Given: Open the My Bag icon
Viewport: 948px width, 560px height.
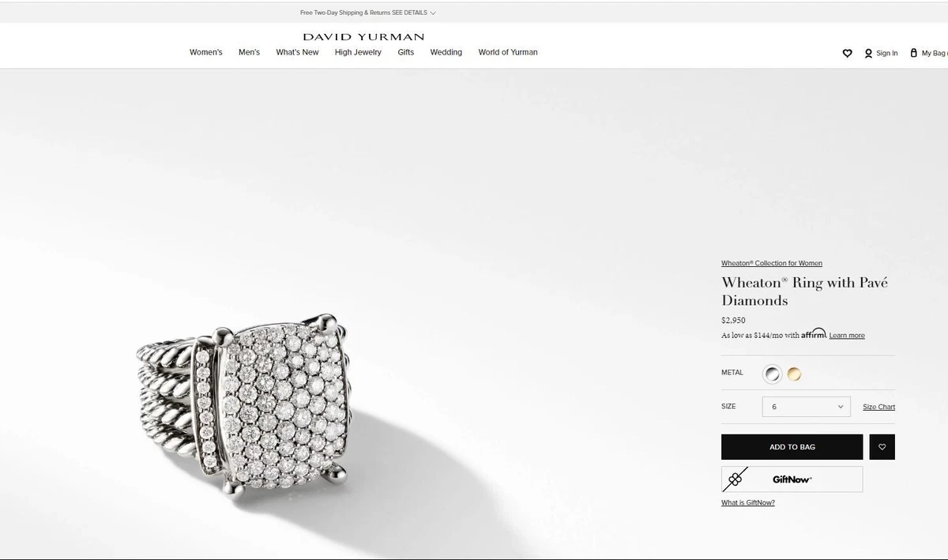Looking at the screenshot, I should pos(914,53).
